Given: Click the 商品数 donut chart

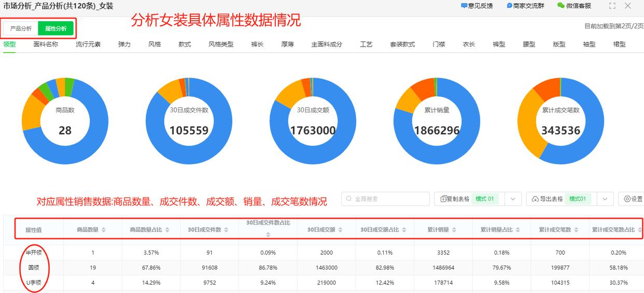Looking at the screenshot, I should pos(65,121).
